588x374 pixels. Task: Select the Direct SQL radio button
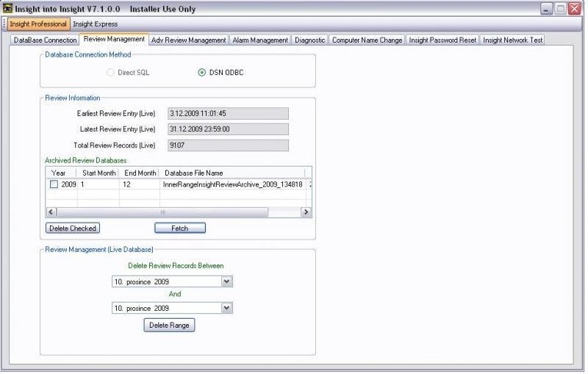[x=111, y=73]
